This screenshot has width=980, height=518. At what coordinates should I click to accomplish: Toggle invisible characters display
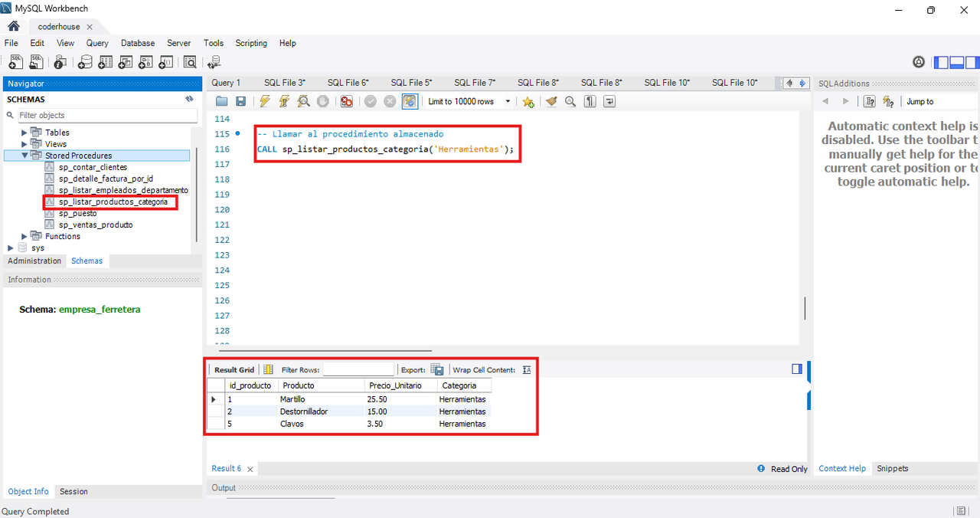pyautogui.click(x=590, y=101)
